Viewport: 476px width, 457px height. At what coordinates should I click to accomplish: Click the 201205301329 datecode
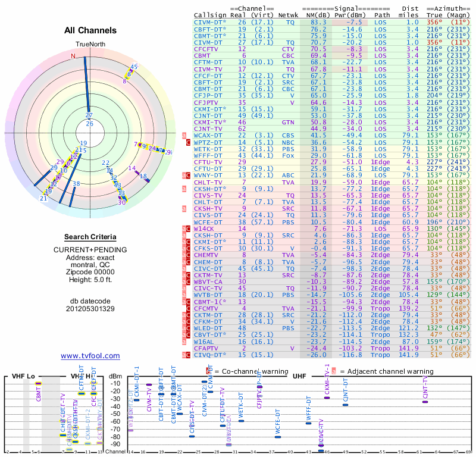pyautogui.click(x=90, y=309)
